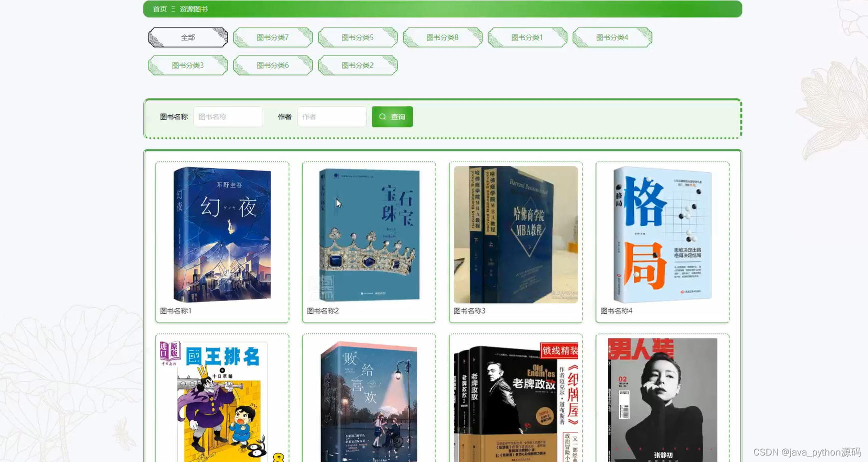Select the 图书分类6 category tab

pyautogui.click(x=273, y=65)
